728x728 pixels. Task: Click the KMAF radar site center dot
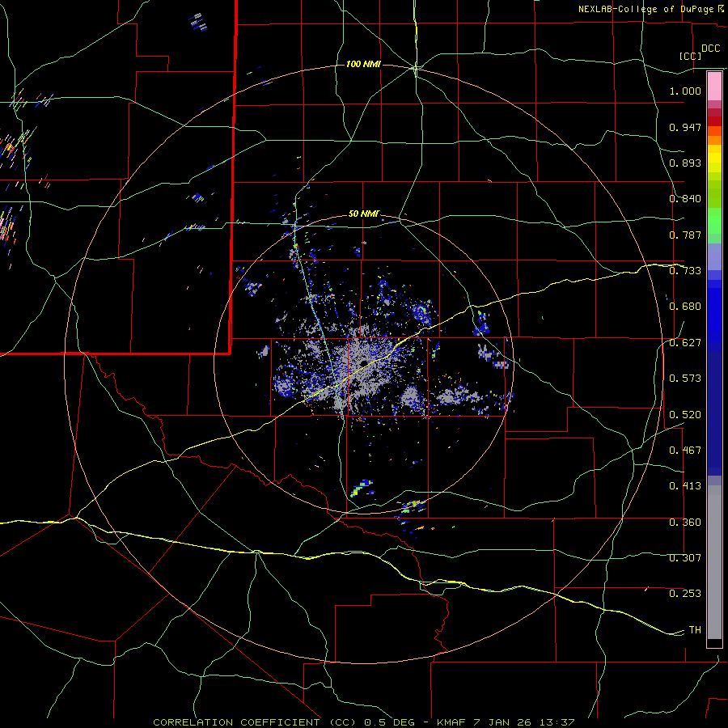(363, 363)
